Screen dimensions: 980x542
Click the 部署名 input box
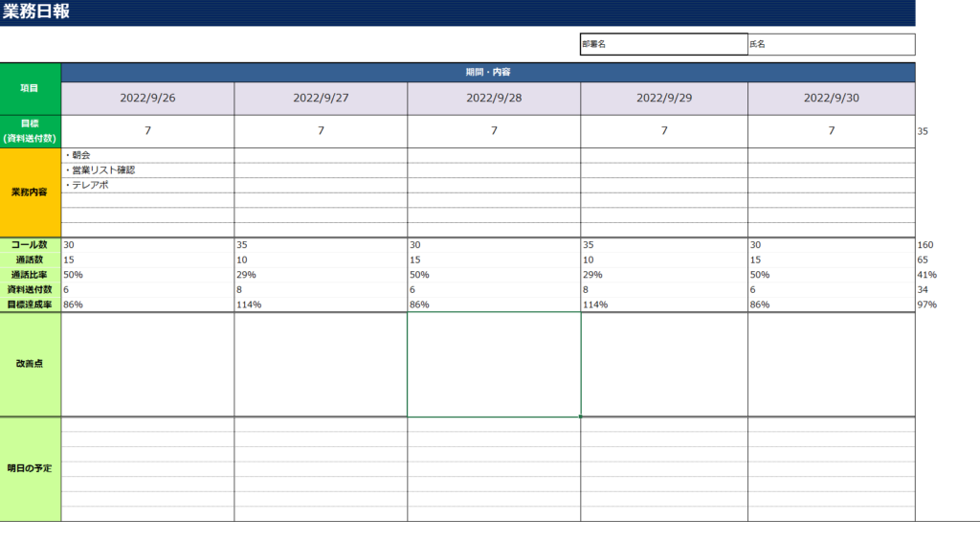click(x=663, y=44)
